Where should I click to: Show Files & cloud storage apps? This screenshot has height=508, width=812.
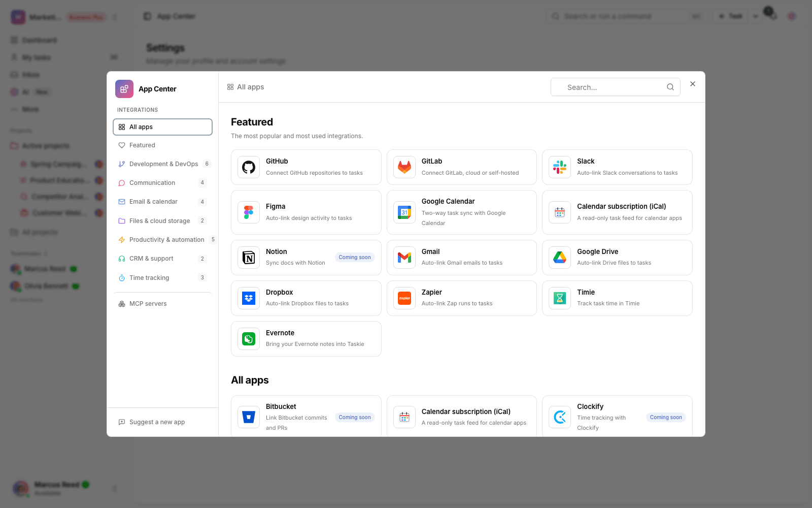click(x=162, y=221)
